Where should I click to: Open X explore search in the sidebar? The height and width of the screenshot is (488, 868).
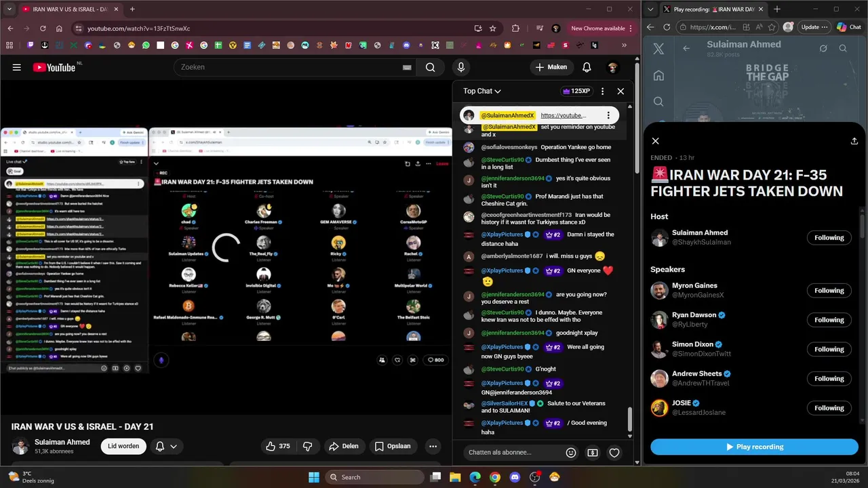click(x=658, y=102)
